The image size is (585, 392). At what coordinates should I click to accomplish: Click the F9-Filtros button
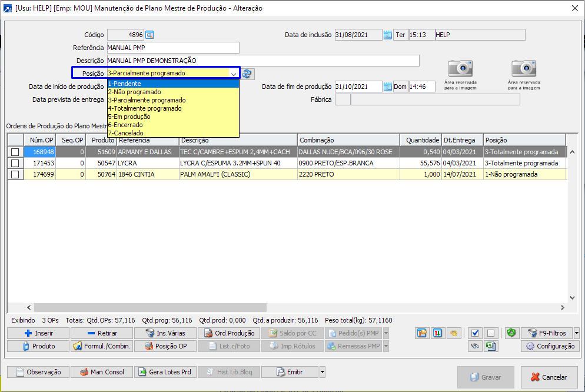pos(547,333)
